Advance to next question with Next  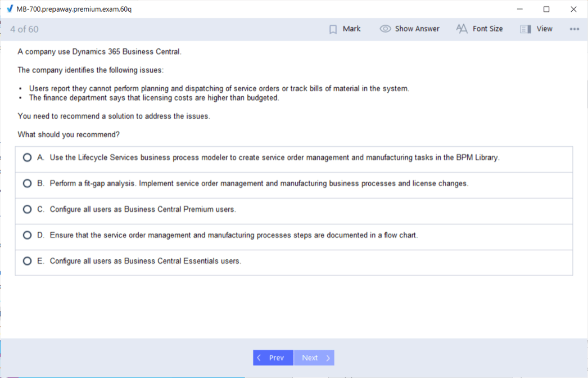tap(314, 358)
